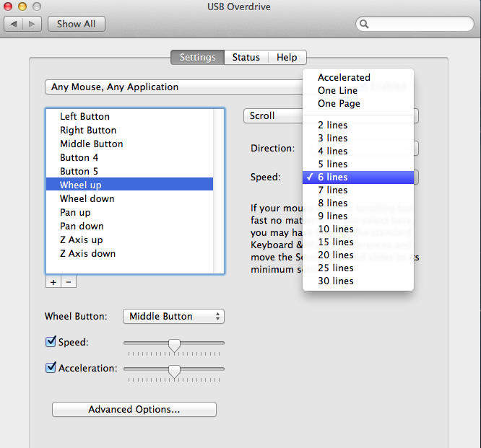Screen dimensions: 481x448
Task: Close the USB Overdrive window
Action: [x=8, y=6]
